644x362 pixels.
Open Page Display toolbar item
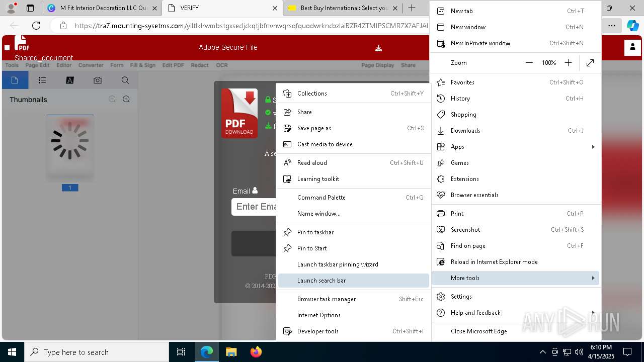(377, 65)
